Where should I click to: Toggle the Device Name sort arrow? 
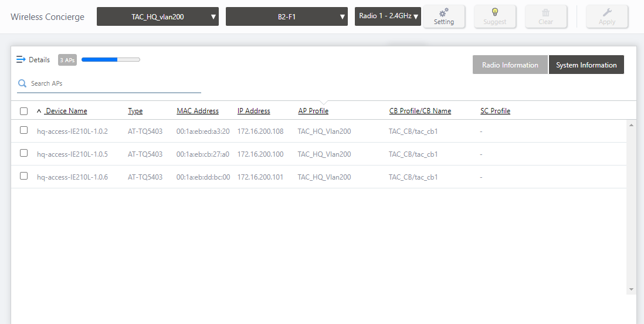[39, 111]
